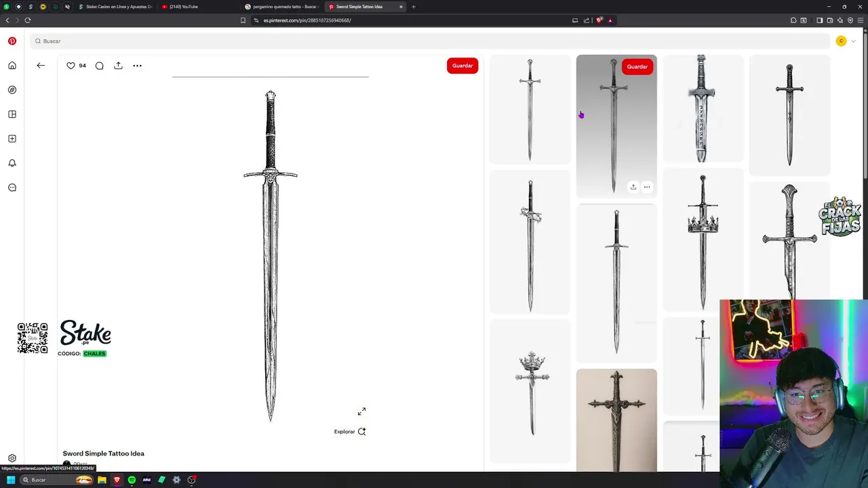
Task: Reload the page with the refresh icon
Action: 28,20
